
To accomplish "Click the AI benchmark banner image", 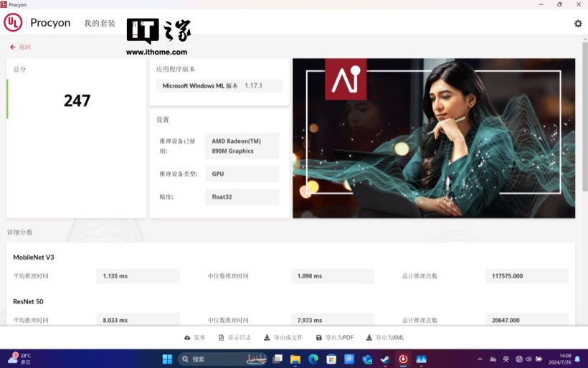I will 434,138.
